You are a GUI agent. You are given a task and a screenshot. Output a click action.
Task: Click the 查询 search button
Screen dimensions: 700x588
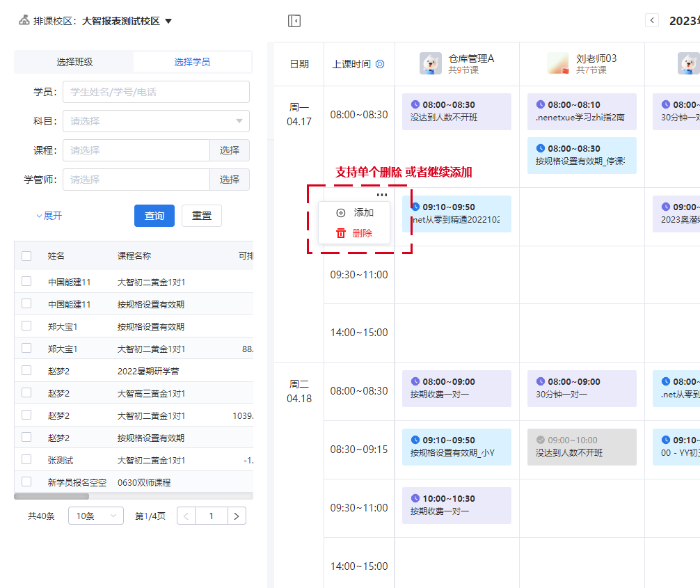tap(154, 216)
